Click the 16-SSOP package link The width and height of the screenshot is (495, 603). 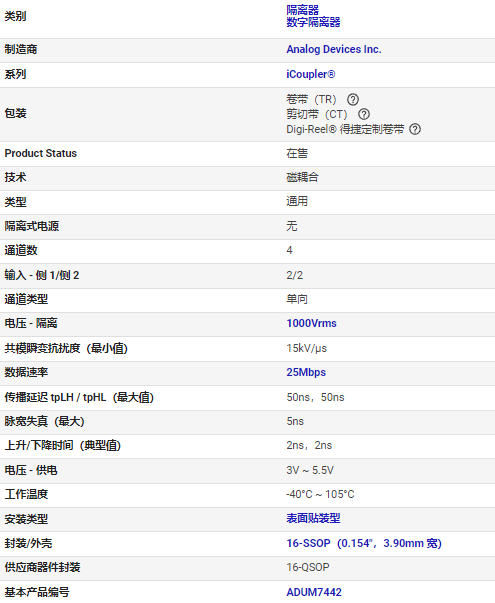pyautogui.click(x=364, y=543)
